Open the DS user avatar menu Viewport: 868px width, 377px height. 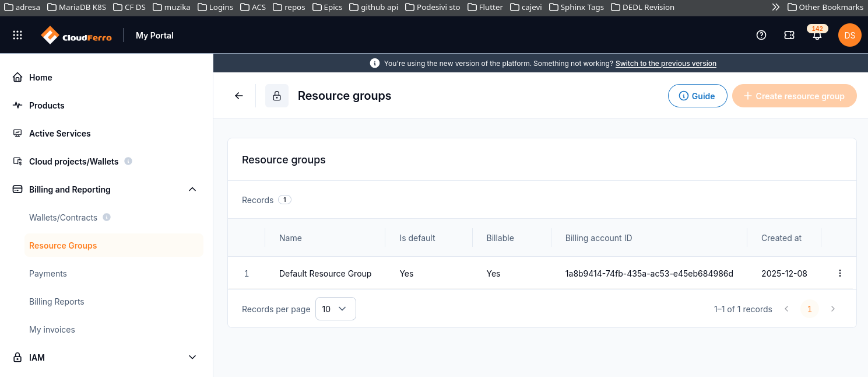pos(850,35)
